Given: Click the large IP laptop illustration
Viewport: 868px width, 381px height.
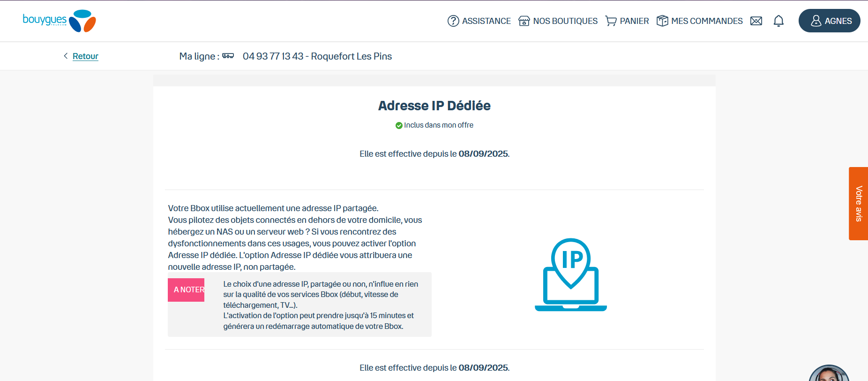Looking at the screenshot, I should (571, 274).
